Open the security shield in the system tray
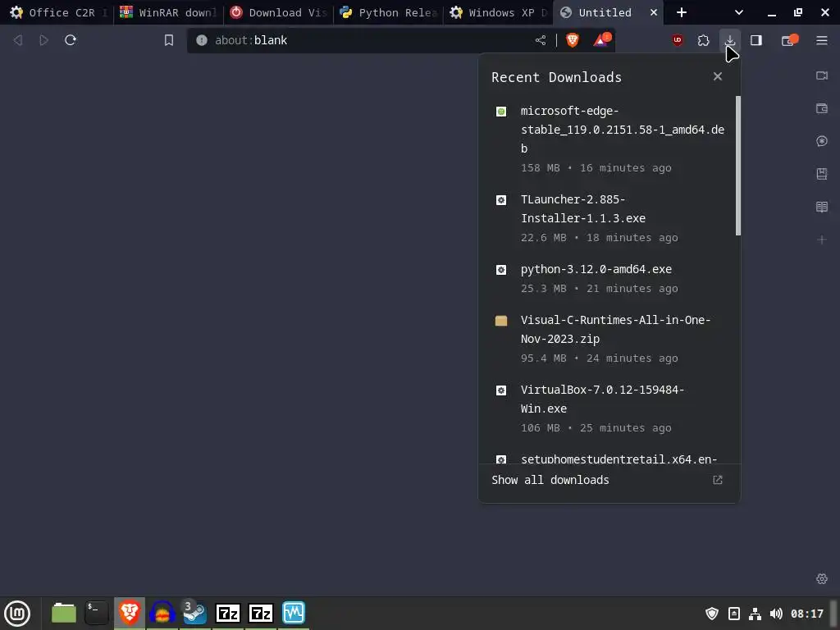The image size is (840, 630). coord(712,614)
